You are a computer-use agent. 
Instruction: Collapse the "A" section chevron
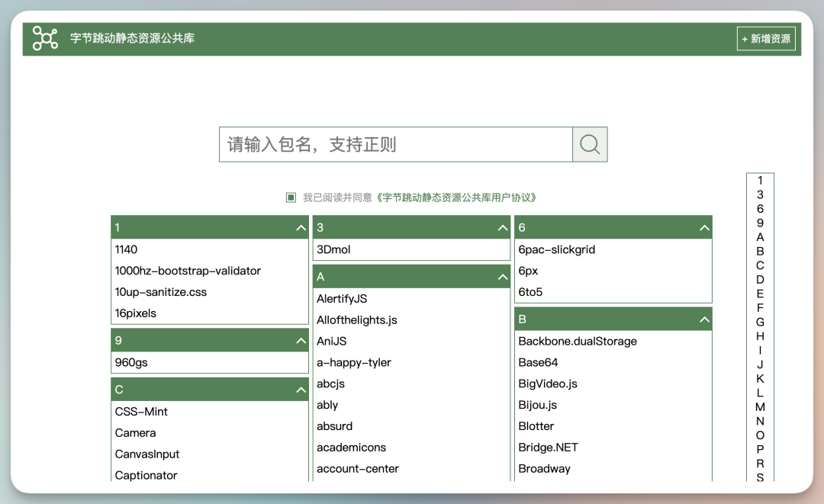tap(502, 278)
